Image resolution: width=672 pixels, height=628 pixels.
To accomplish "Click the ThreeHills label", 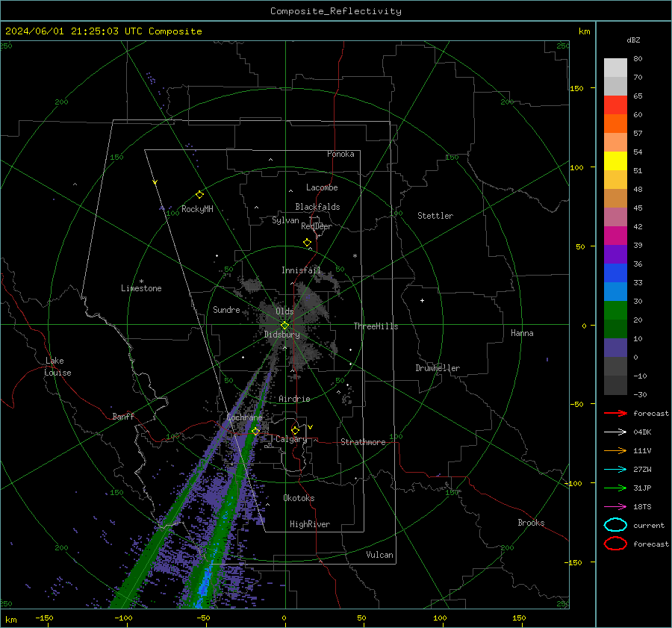I will (376, 326).
